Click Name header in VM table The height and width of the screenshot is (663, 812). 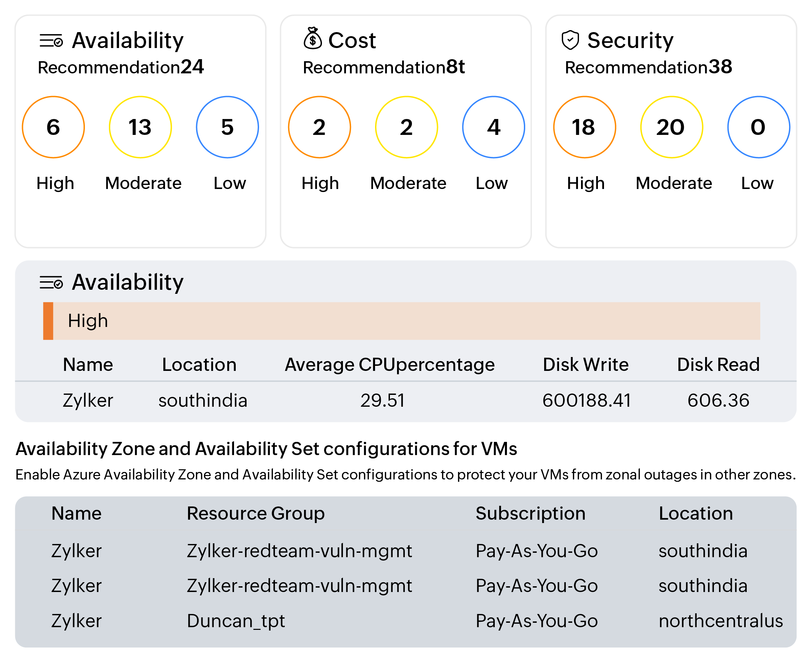76,514
